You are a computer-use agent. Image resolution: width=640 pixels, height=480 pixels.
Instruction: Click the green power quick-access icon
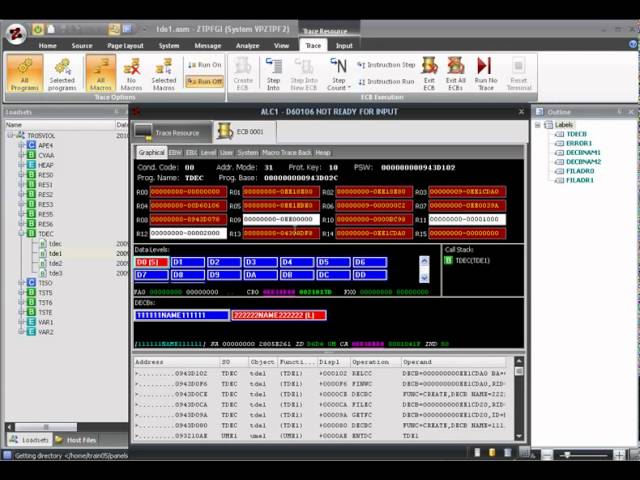click(x=38, y=29)
